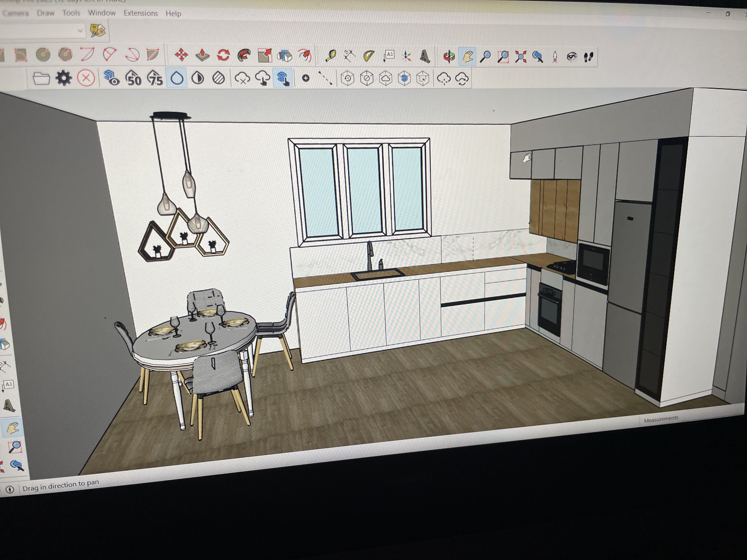The height and width of the screenshot is (560, 747).
Task: Click the hexagon clock icon
Action: tap(348, 79)
